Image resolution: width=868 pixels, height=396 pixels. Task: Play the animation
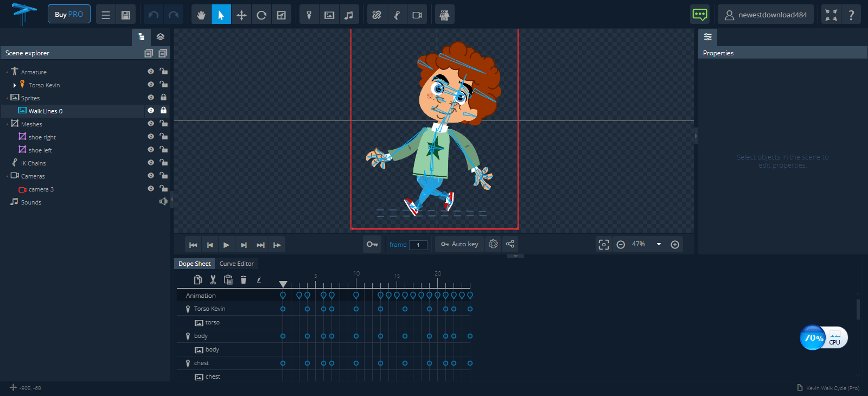pyautogui.click(x=226, y=245)
